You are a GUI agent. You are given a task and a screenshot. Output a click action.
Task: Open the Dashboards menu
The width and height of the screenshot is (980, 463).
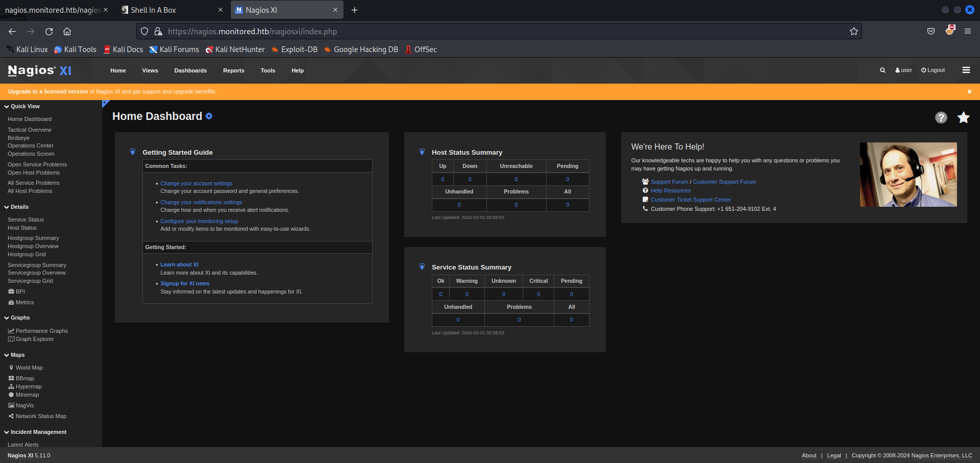pyautogui.click(x=190, y=70)
